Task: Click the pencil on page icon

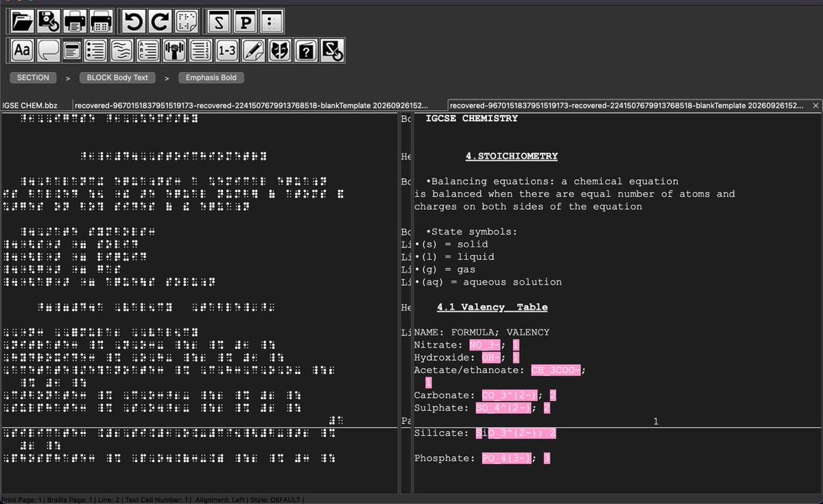Action: click(x=253, y=50)
